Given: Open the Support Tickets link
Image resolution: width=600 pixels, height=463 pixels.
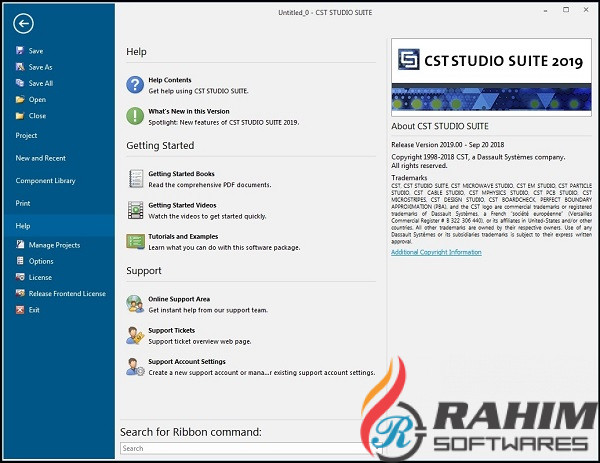Looking at the screenshot, I should (x=172, y=330).
